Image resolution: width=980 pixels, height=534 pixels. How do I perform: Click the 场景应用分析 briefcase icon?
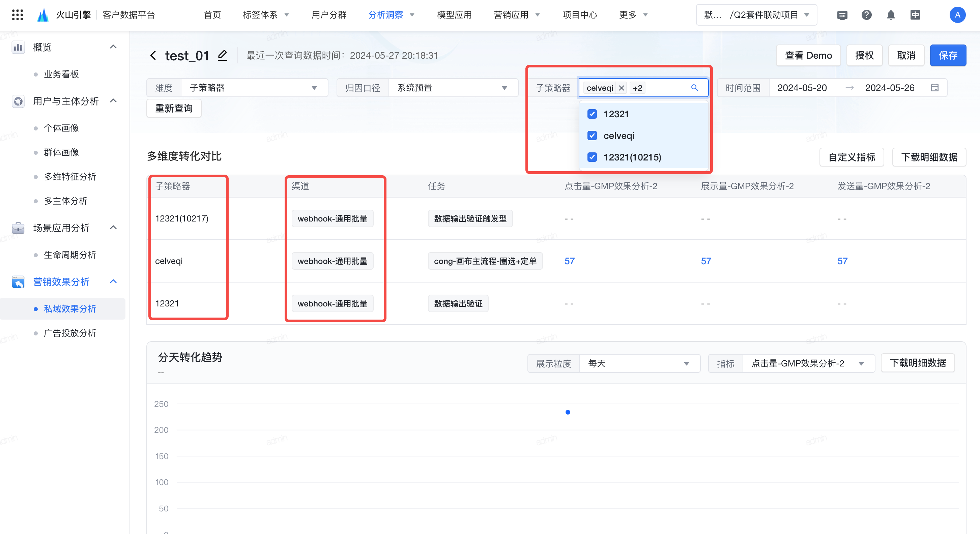pos(18,228)
